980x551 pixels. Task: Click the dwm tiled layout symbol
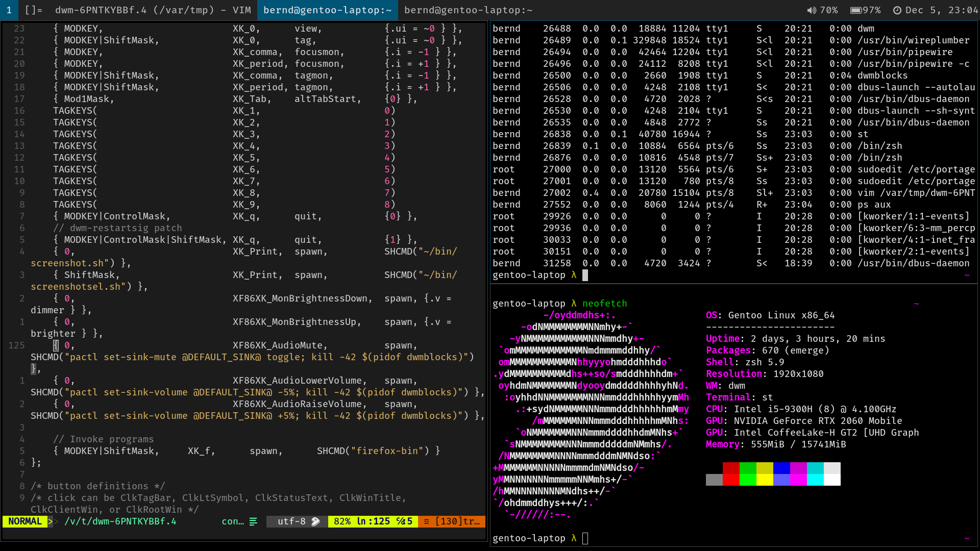[34, 10]
